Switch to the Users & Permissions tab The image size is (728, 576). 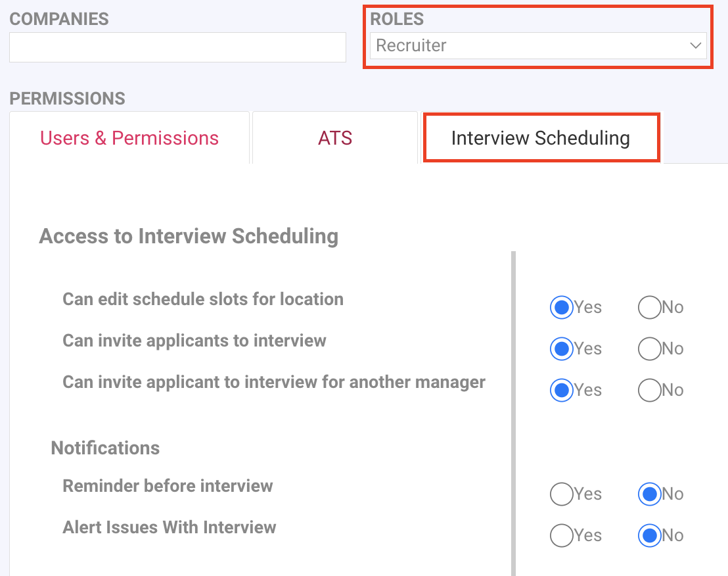click(x=129, y=138)
